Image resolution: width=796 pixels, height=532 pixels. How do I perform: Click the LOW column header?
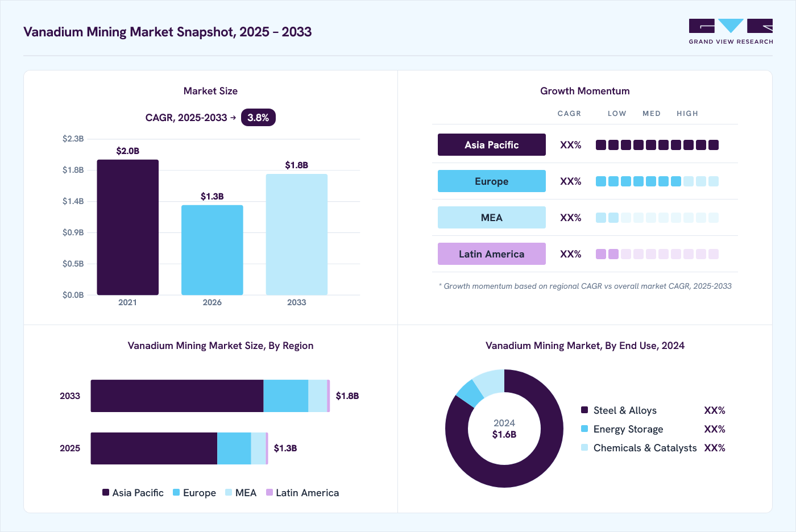pyautogui.click(x=617, y=114)
